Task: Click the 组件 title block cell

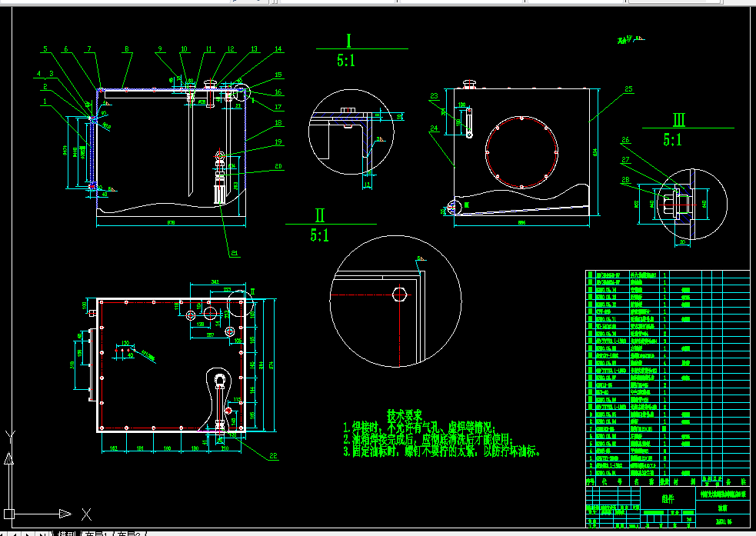Action: [x=668, y=499]
